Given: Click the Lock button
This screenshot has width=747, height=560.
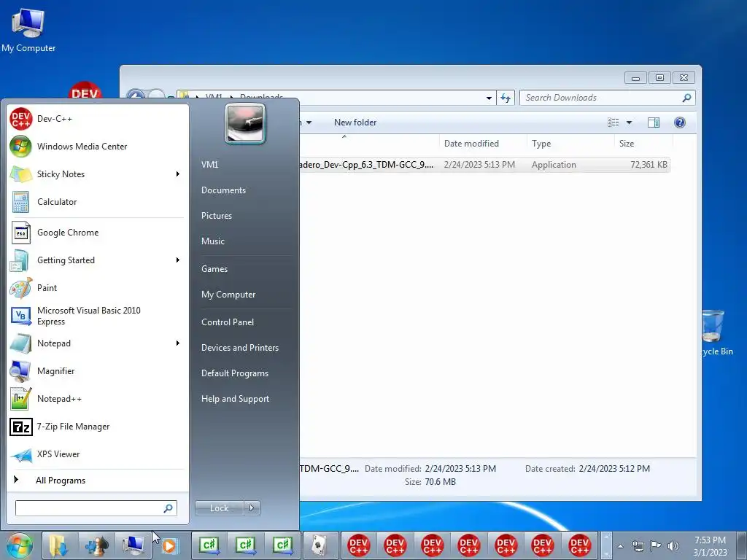Looking at the screenshot, I should [x=219, y=508].
